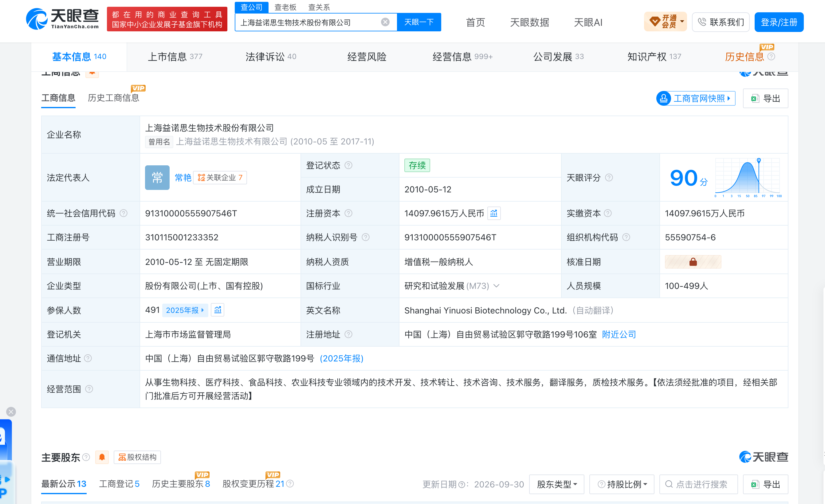Click help icon beside 纳税人识别号
The image size is (825, 504).
pos(366,238)
